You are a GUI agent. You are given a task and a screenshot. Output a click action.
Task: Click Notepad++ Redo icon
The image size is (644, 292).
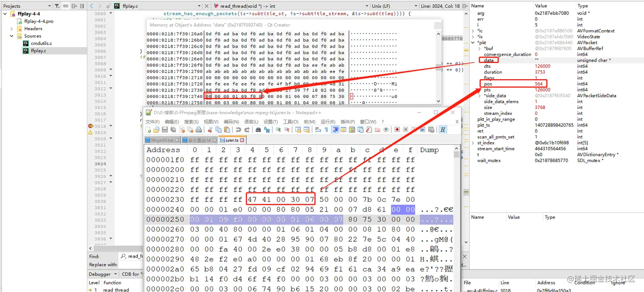point(247,130)
